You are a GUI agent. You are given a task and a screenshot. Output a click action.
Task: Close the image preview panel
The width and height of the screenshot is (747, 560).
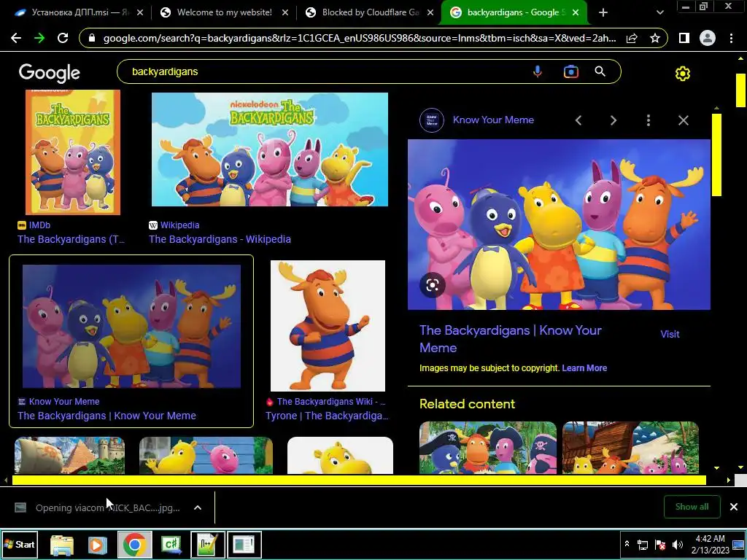(684, 120)
